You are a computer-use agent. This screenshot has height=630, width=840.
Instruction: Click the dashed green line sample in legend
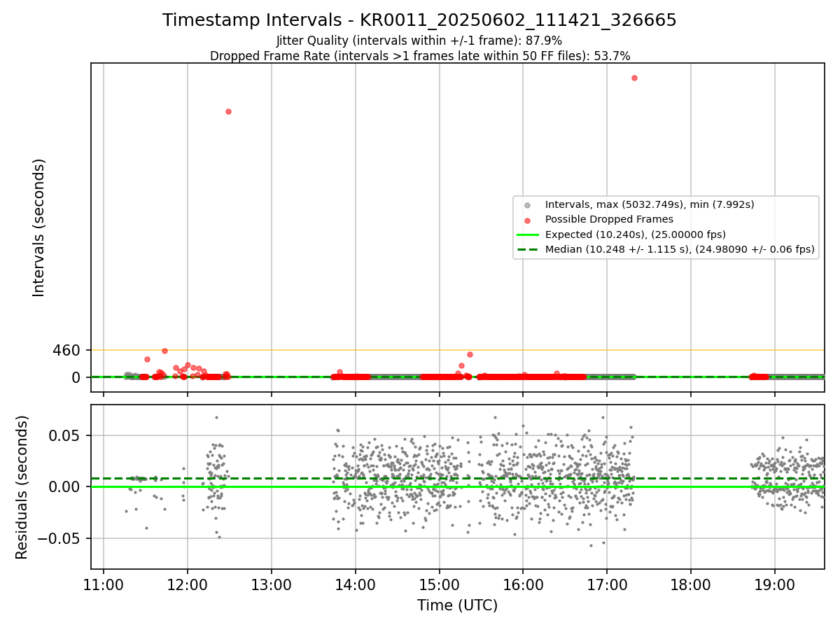point(528,249)
